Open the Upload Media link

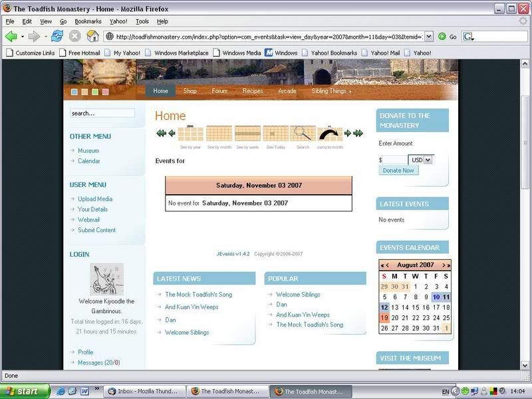click(95, 199)
